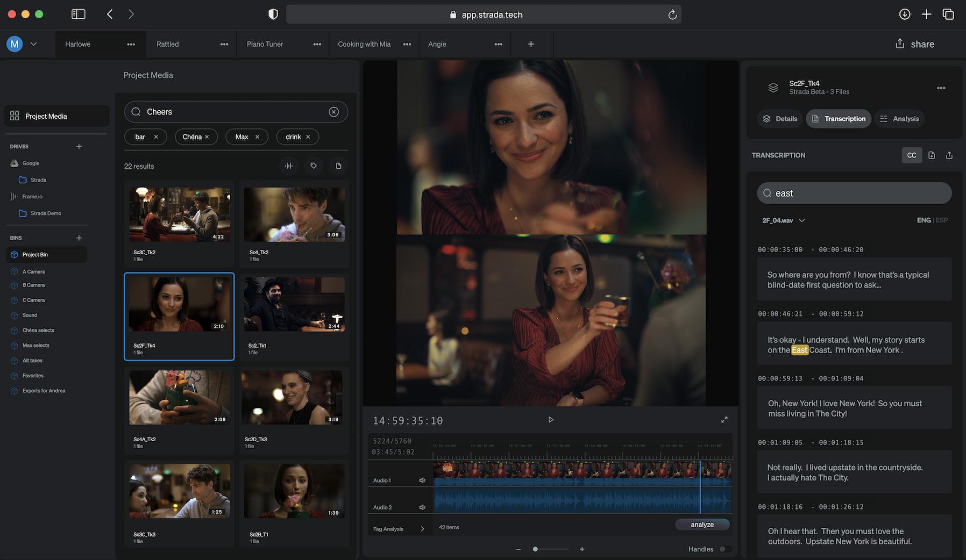Click the analyze button
This screenshot has width=966, height=560.
(x=702, y=525)
